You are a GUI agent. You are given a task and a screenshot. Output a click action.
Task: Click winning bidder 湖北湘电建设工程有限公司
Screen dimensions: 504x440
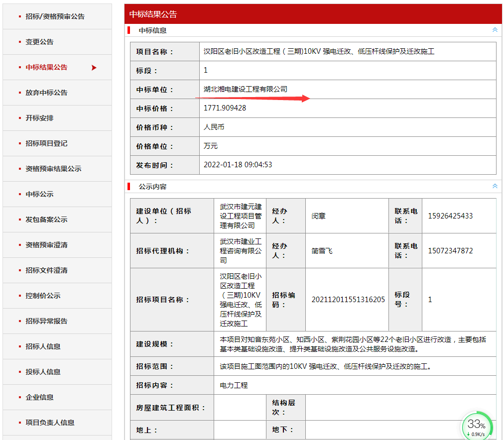(246, 89)
